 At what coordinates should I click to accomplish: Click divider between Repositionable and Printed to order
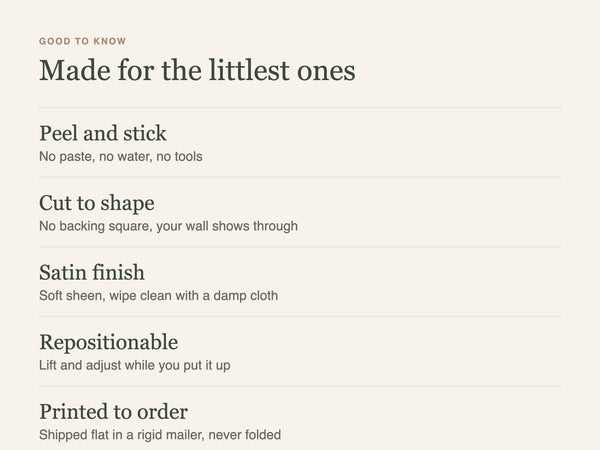300,386
